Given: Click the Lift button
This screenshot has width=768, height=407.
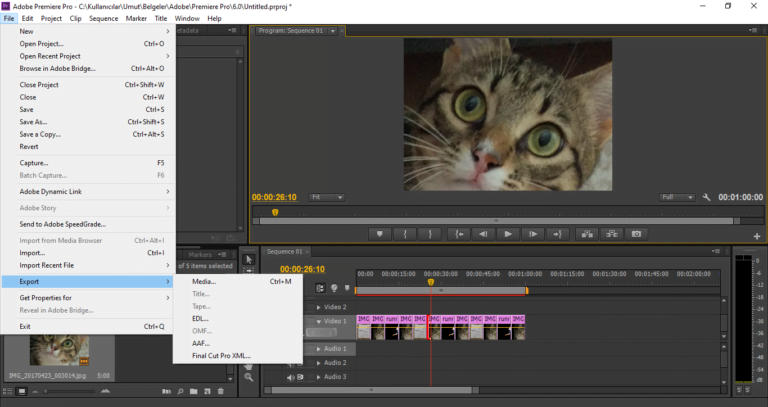Looking at the screenshot, I should [x=587, y=234].
